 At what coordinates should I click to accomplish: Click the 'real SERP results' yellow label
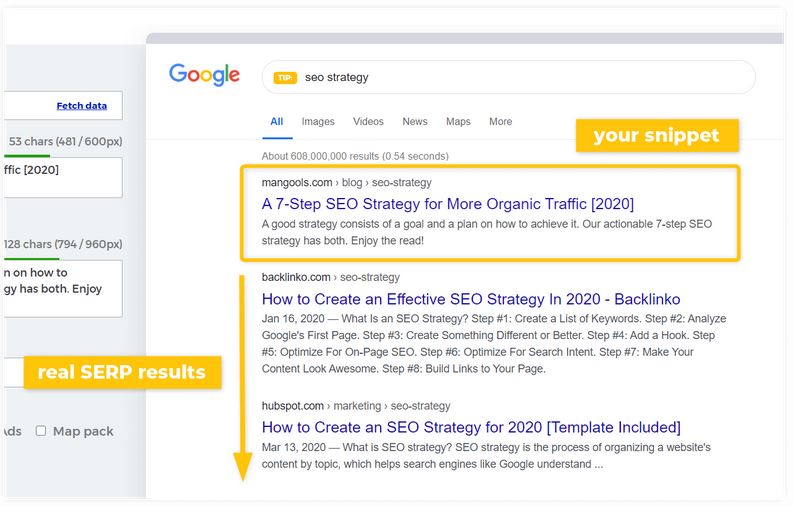[x=121, y=373]
